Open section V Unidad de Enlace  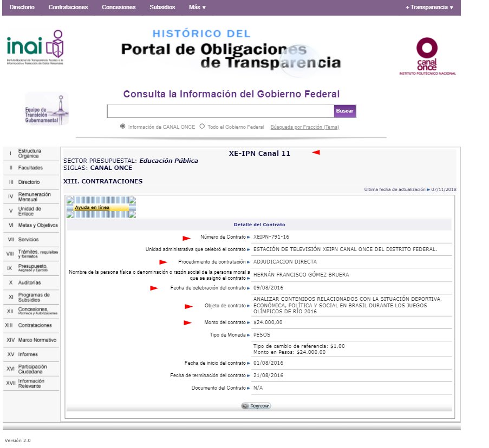click(x=31, y=211)
